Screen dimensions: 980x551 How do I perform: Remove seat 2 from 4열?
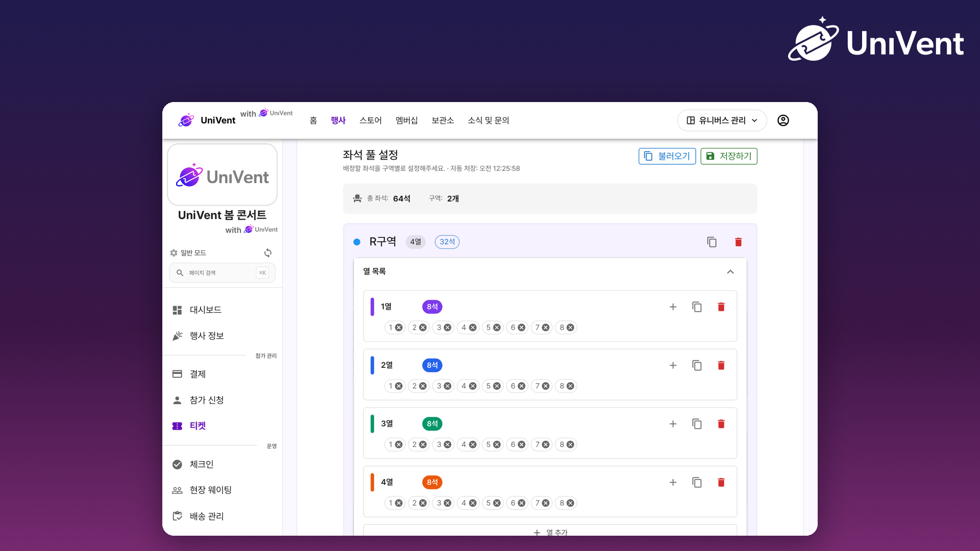[423, 503]
